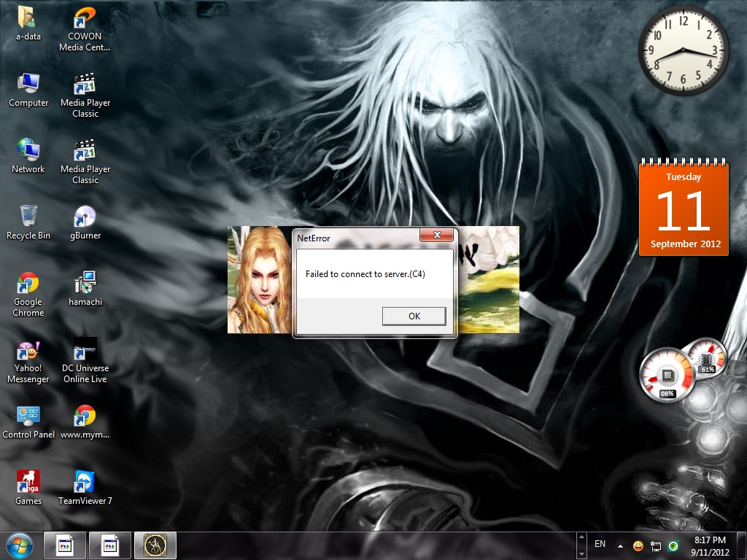
Task: Select the TeamViewer 7 desktop icon
Action: click(x=85, y=483)
